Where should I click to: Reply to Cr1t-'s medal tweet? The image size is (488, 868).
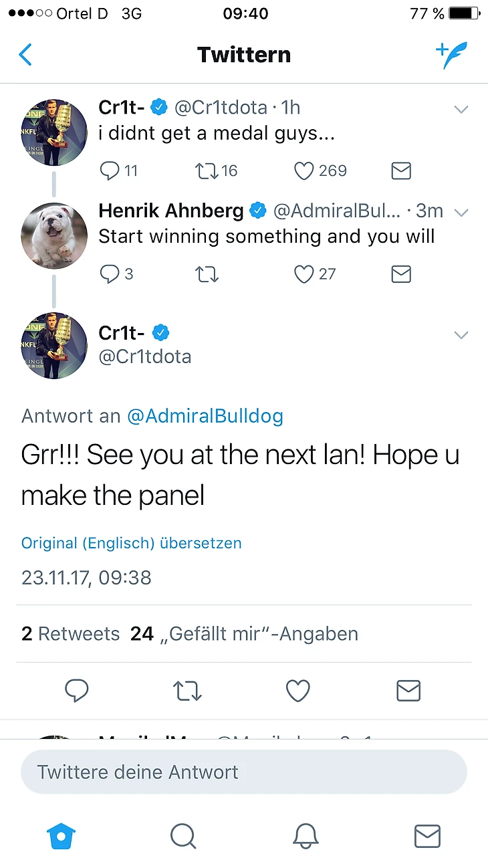[x=110, y=171]
